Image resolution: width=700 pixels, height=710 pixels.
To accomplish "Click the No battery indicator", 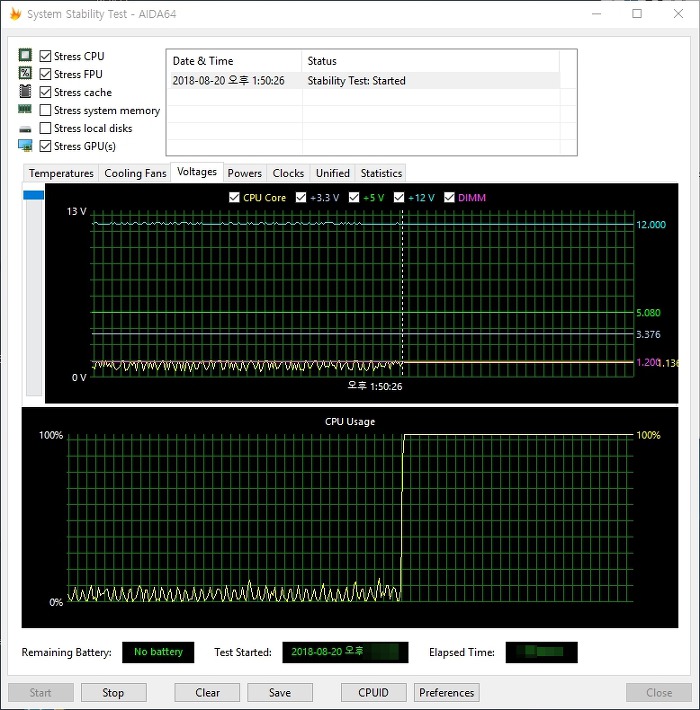I will tap(158, 652).
